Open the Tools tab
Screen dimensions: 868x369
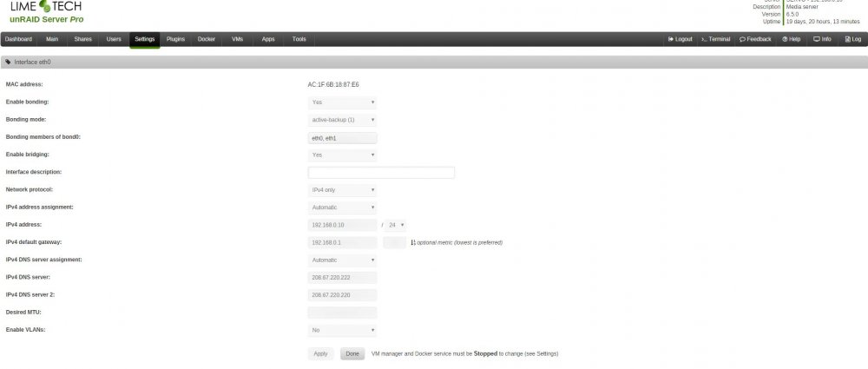click(x=299, y=39)
